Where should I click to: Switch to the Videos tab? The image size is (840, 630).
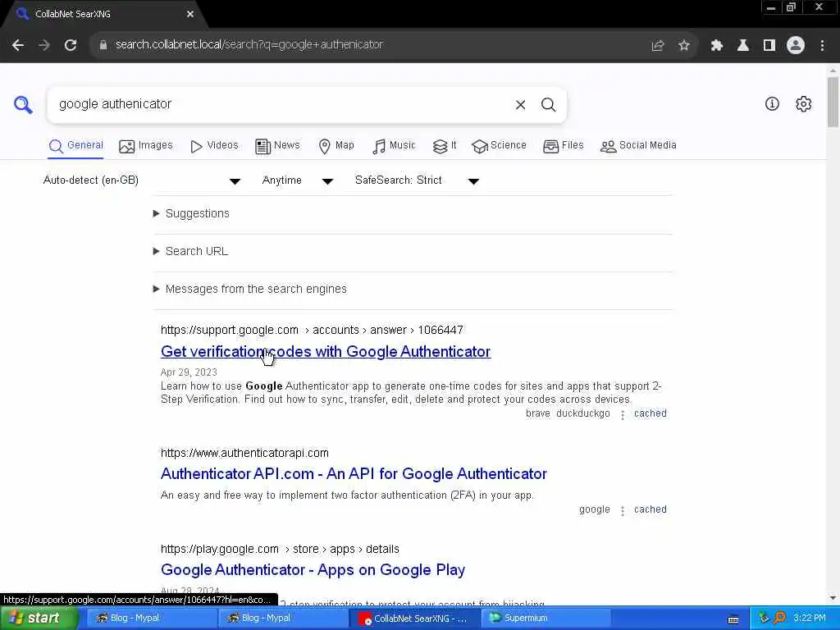click(x=214, y=146)
